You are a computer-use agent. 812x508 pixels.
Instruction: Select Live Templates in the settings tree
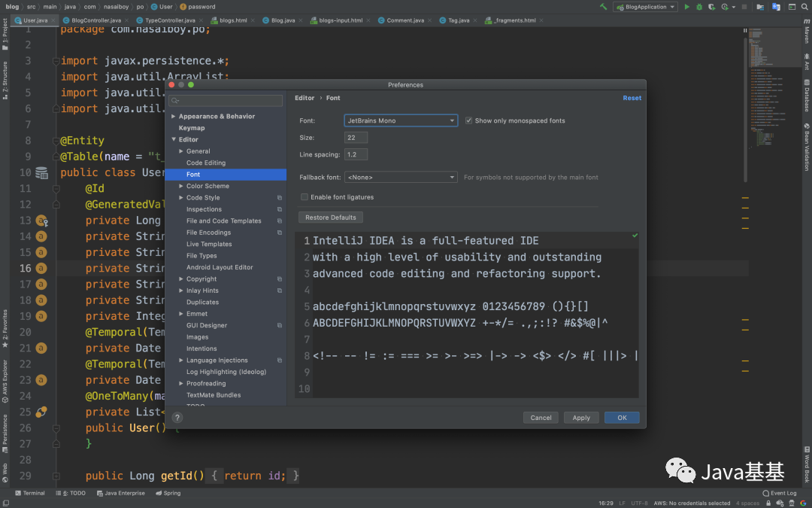(x=209, y=244)
